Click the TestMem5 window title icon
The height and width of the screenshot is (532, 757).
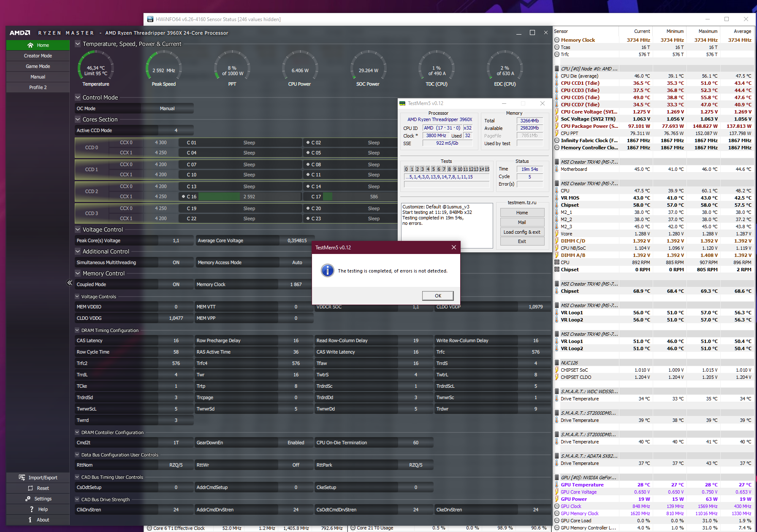click(402, 103)
